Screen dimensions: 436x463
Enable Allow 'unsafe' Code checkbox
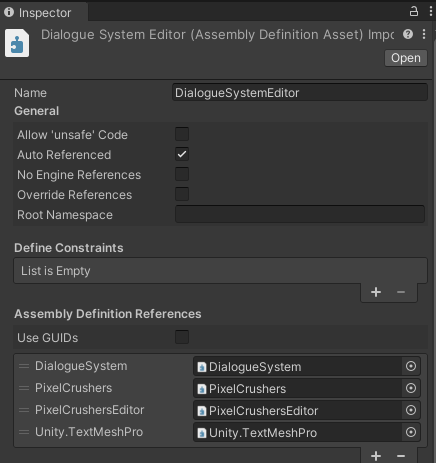[x=182, y=134]
